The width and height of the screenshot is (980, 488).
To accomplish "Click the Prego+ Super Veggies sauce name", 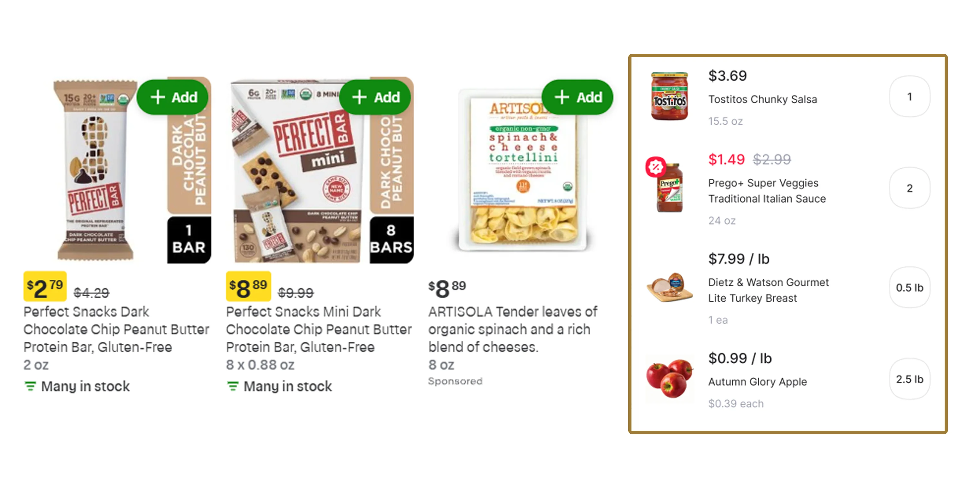I will point(767,191).
